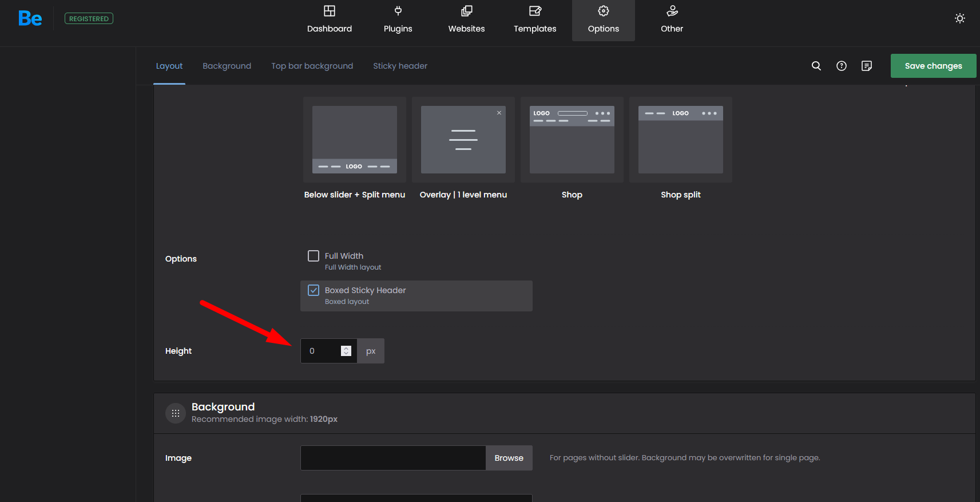Click the px unit label
980x502 pixels.
[x=371, y=351]
